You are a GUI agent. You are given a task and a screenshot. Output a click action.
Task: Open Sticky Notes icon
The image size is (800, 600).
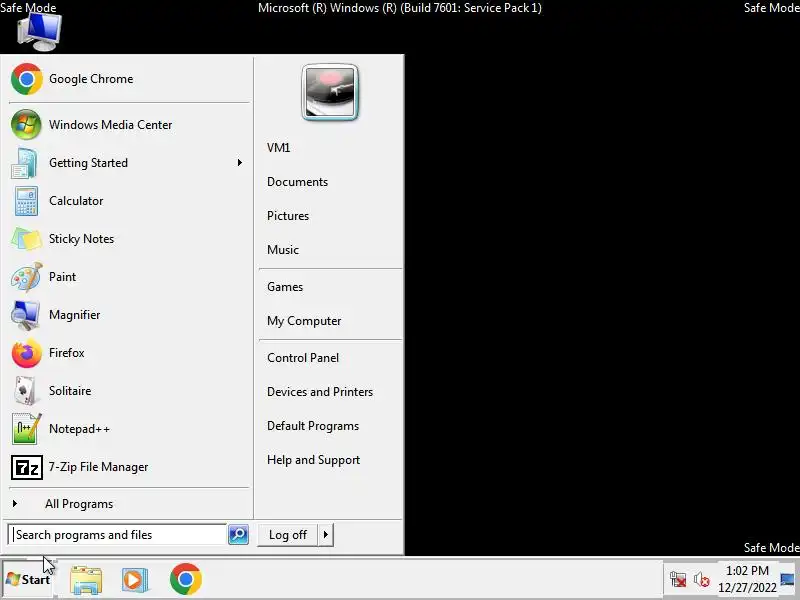27,239
